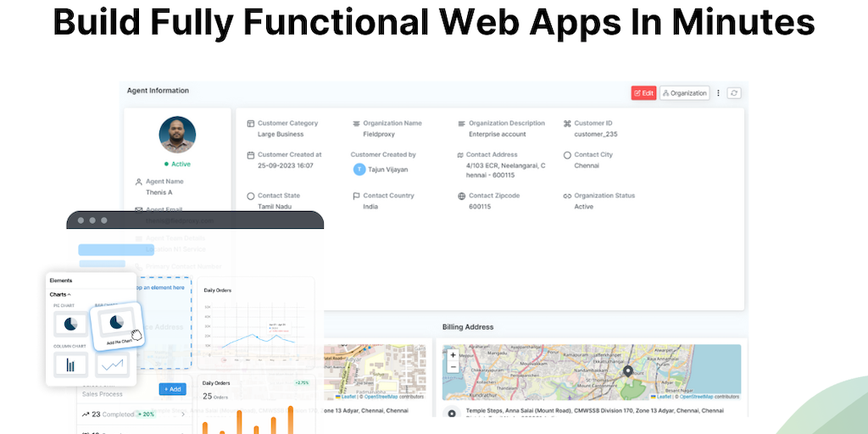Click the Daily Orders line chart

pyautogui.click(x=256, y=323)
